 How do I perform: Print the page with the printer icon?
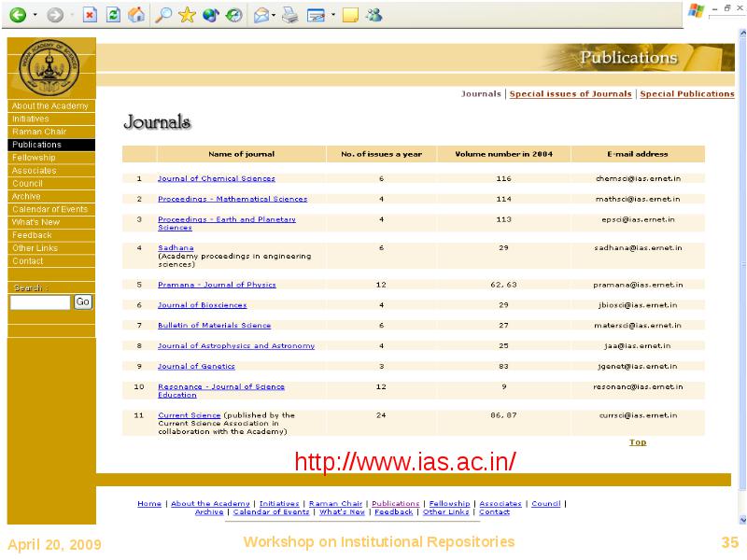(289, 15)
